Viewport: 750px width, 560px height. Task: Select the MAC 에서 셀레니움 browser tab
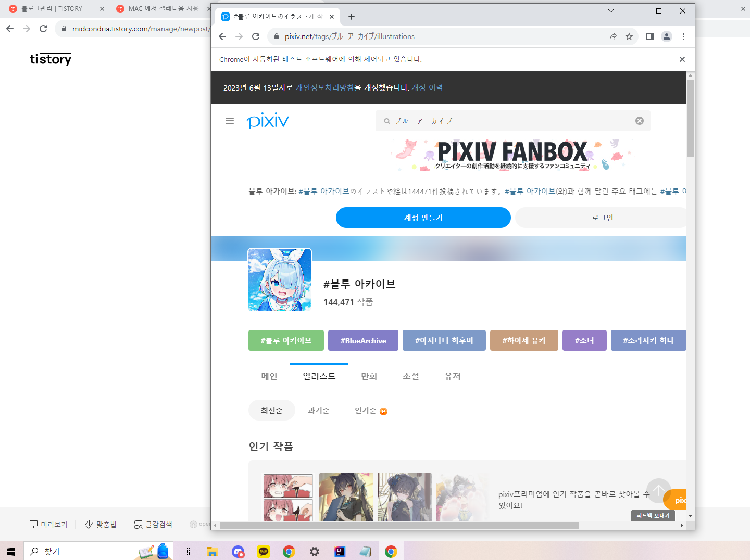(163, 9)
